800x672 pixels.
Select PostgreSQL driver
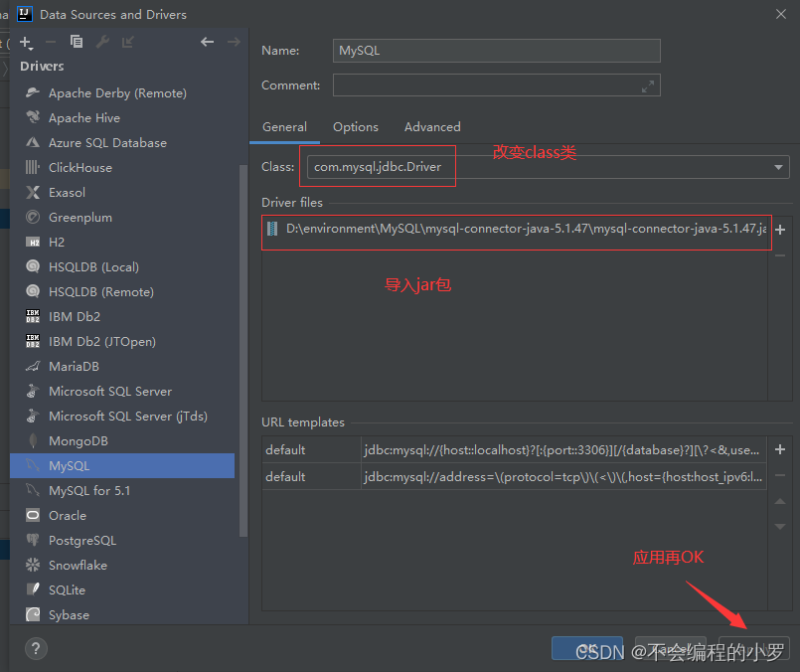pos(122,541)
